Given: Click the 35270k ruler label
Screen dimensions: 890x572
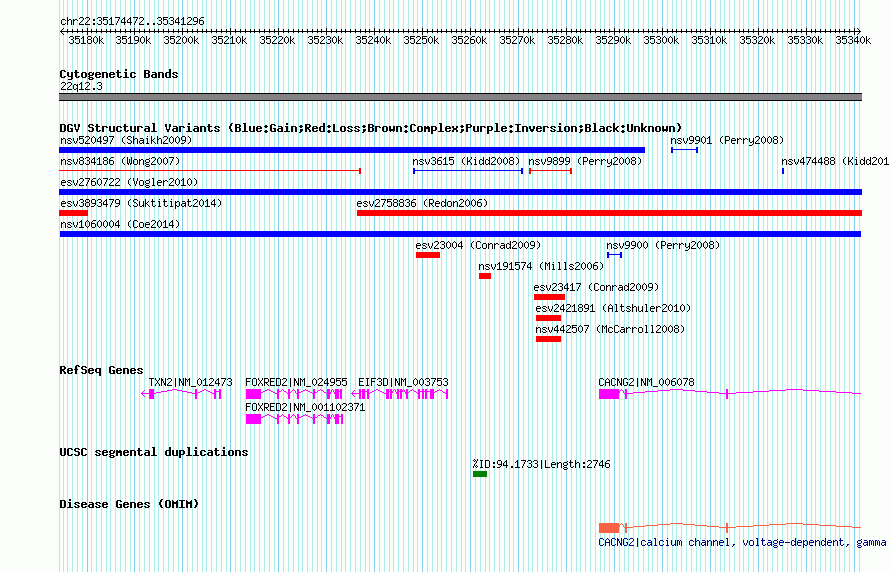Looking at the screenshot, I should point(517,40).
